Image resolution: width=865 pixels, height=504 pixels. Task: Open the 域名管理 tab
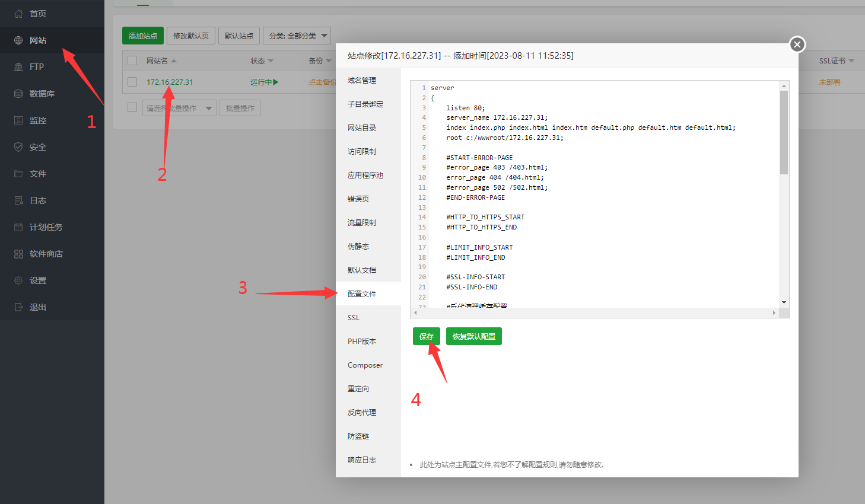(x=368, y=80)
